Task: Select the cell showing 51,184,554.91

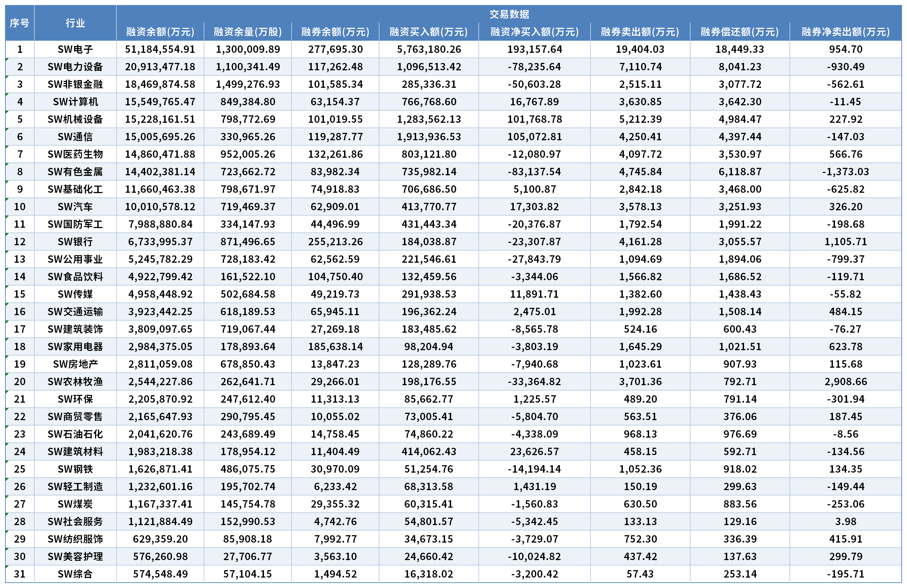Action: pos(160,49)
